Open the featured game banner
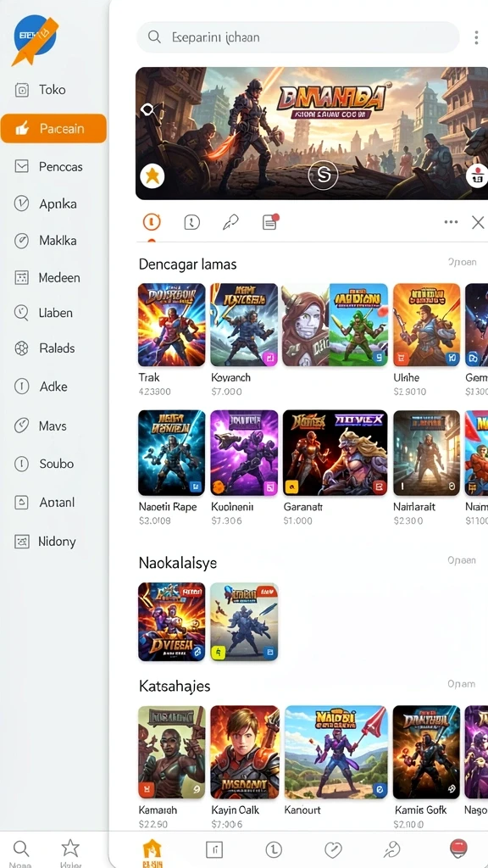 pyautogui.click(x=312, y=133)
